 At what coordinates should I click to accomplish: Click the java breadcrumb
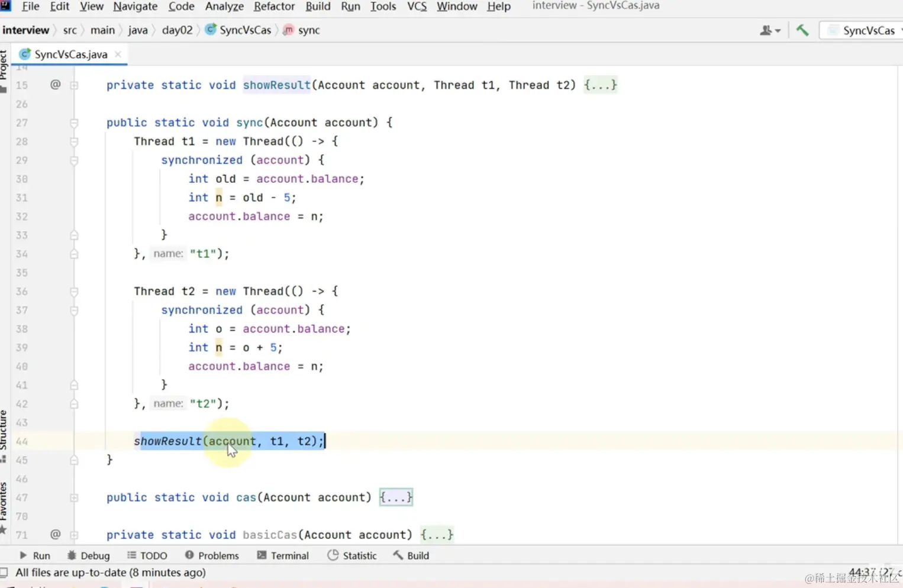[x=138, y=30]
